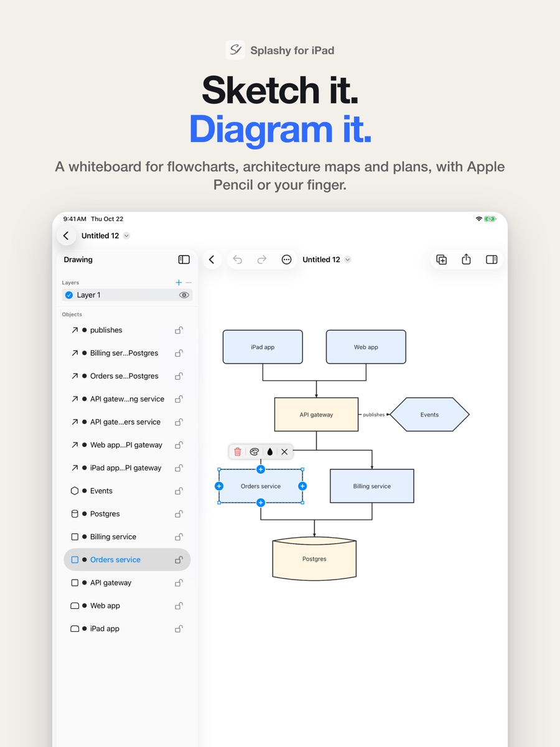
Task: Select the Events hexagon on canvas
Action: coord(429,415)
